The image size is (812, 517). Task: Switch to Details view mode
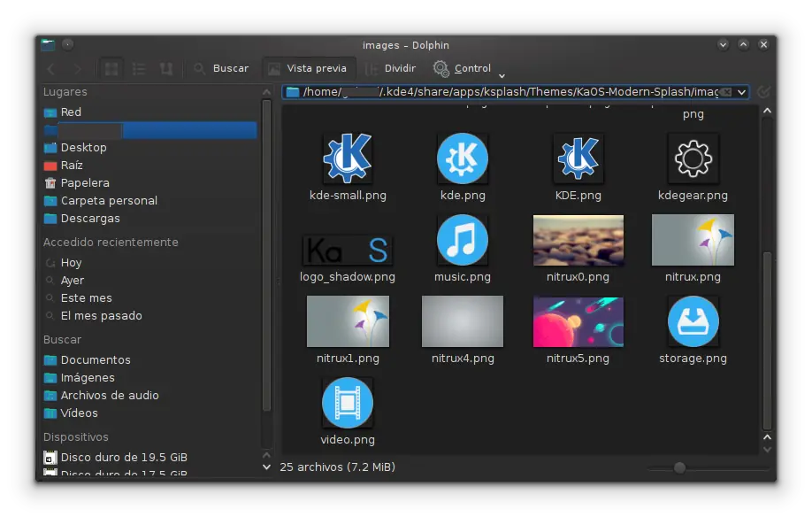pos(166,68)
